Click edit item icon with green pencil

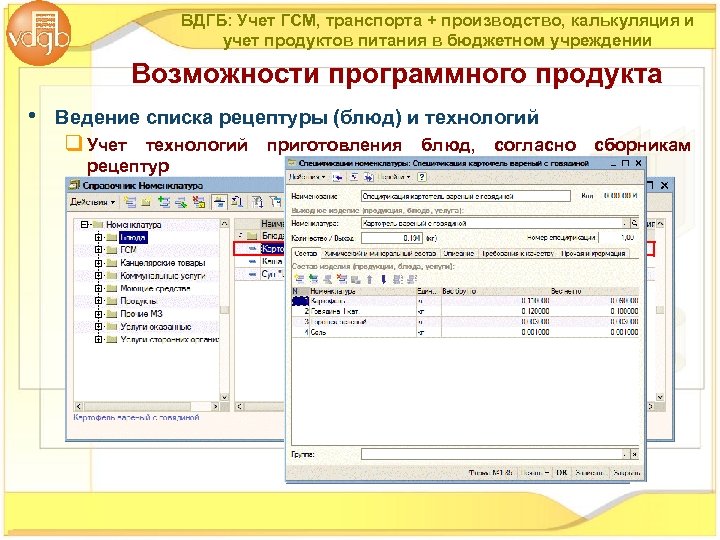pos(181,202)
